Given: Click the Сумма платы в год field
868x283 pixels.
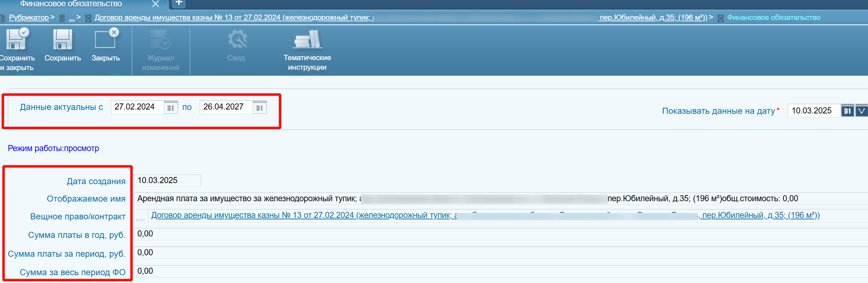Looking at the screenshot, I should pyautogui.click(x=498, y=234).
